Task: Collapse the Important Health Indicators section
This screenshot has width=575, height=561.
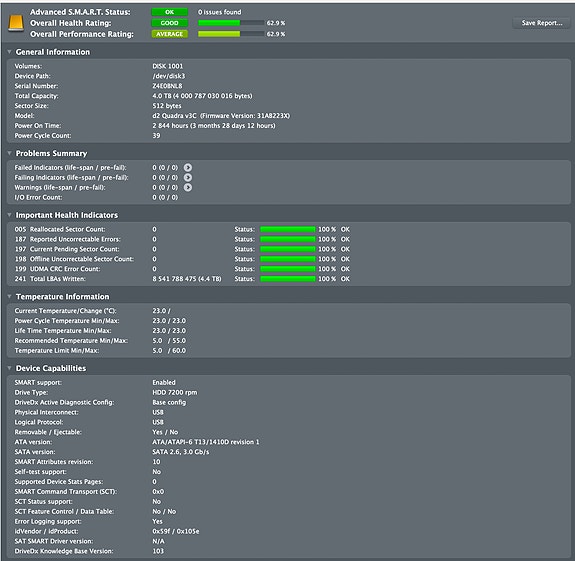Action: (9, 215)
